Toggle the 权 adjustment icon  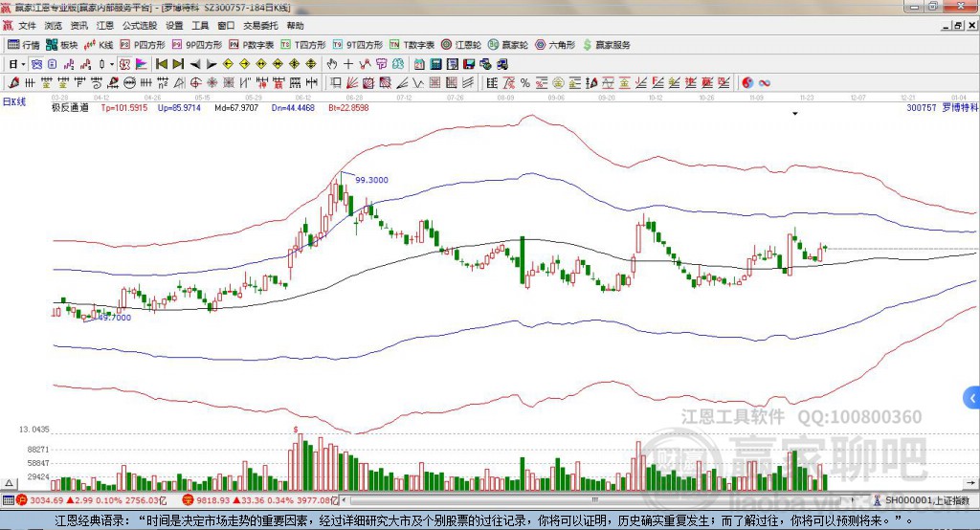click(x=124, y=64)
